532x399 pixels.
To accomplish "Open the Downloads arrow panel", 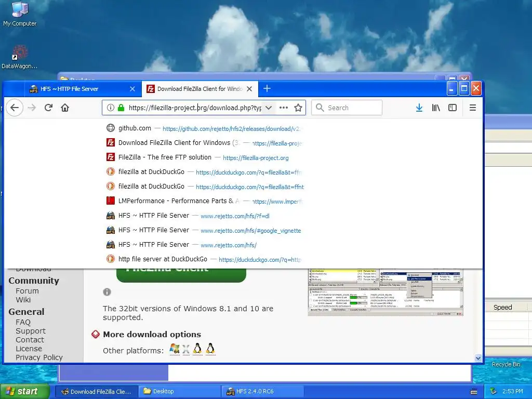I will point(419,108).
